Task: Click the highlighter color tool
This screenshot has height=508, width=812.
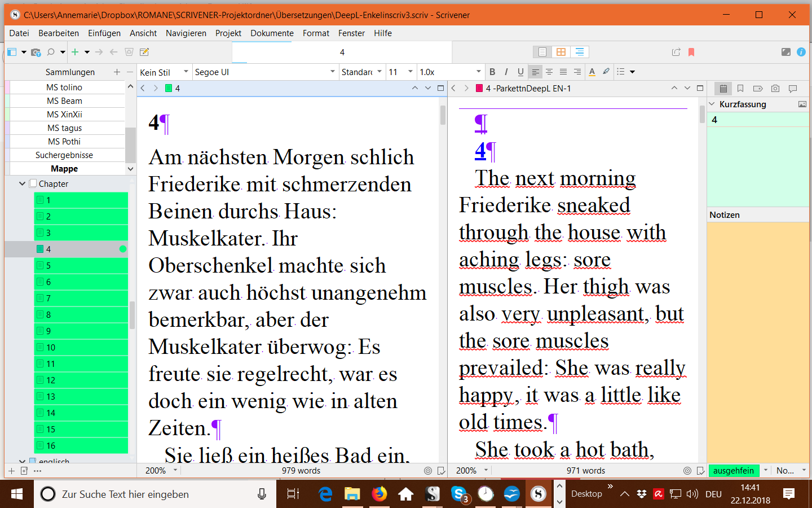Action: [x=606, y=72]
